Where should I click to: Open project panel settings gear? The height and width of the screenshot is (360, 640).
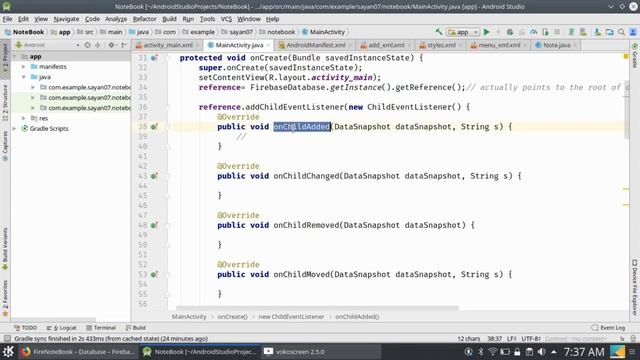click(111, 45)
